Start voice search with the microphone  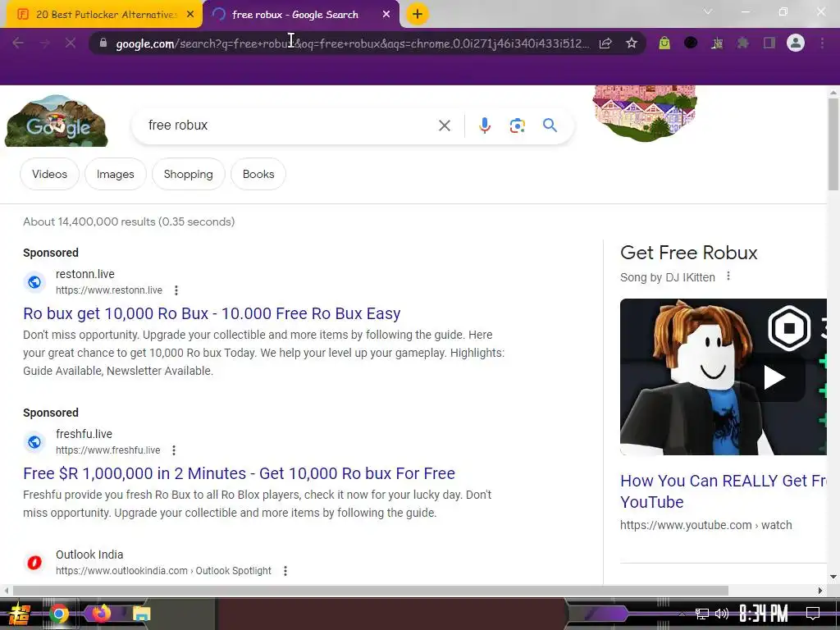tap(484, 126)
